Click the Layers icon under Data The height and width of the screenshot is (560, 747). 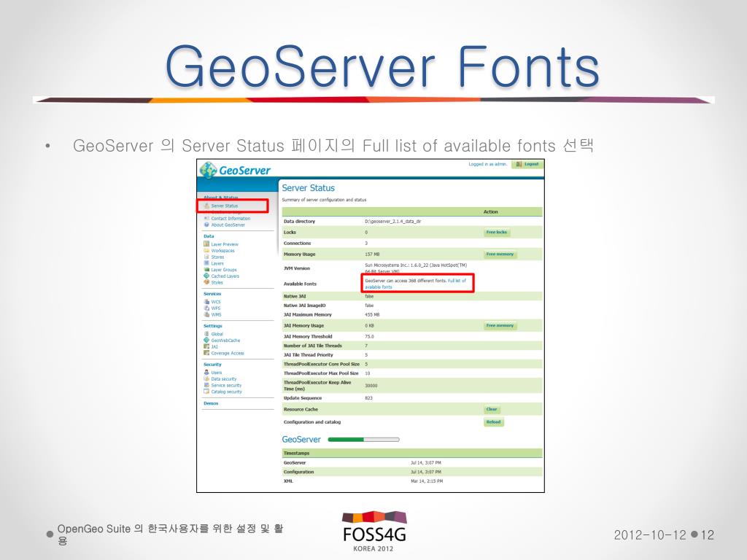point(206,262)
